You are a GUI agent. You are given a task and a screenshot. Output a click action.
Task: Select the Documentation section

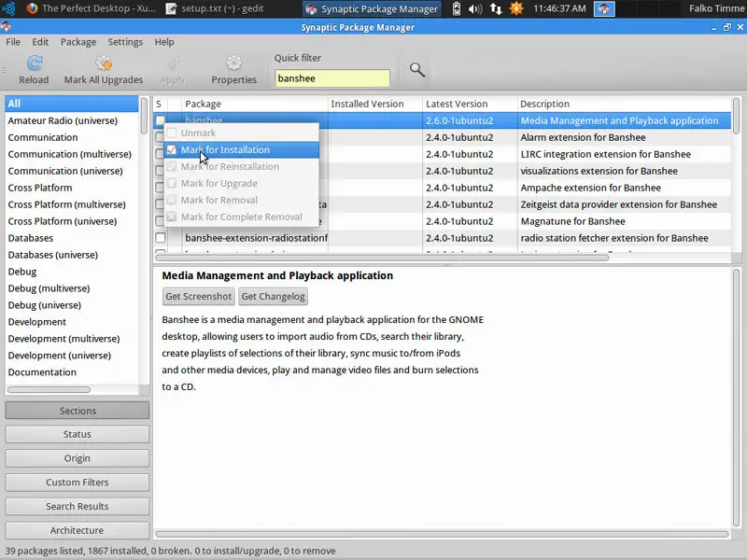[x=72, y=371]
